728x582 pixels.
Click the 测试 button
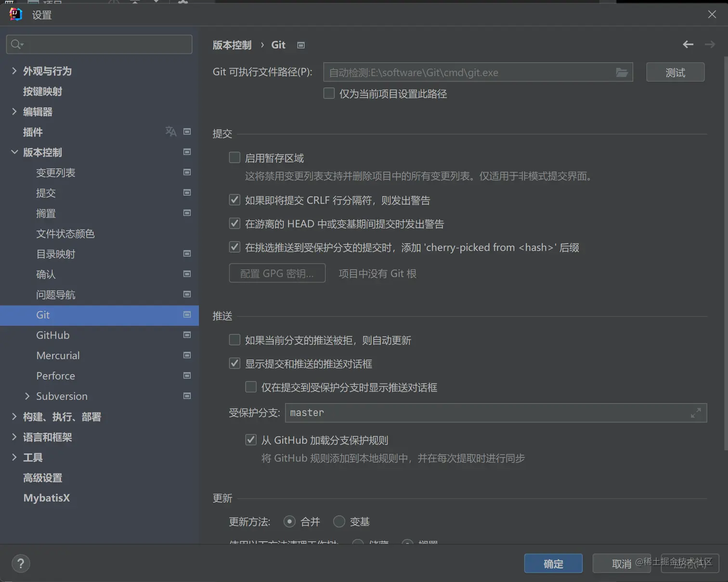point(675,72)
